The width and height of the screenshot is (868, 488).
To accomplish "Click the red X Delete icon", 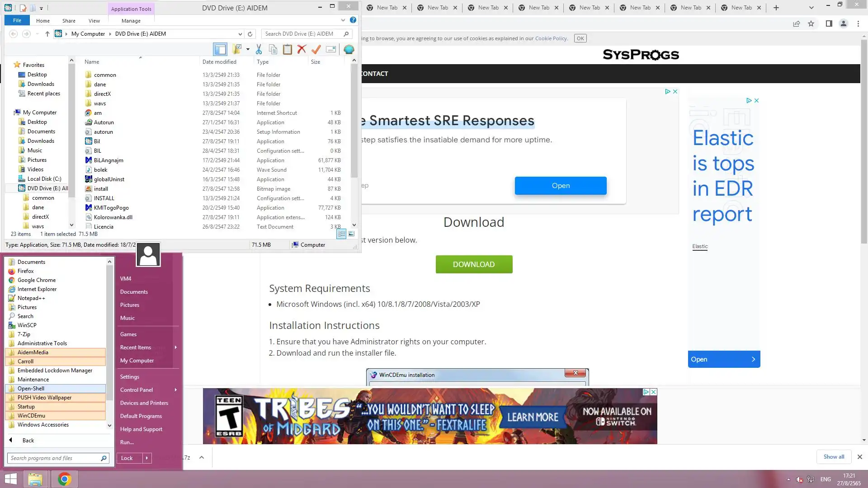I will [x=302, y=49].
